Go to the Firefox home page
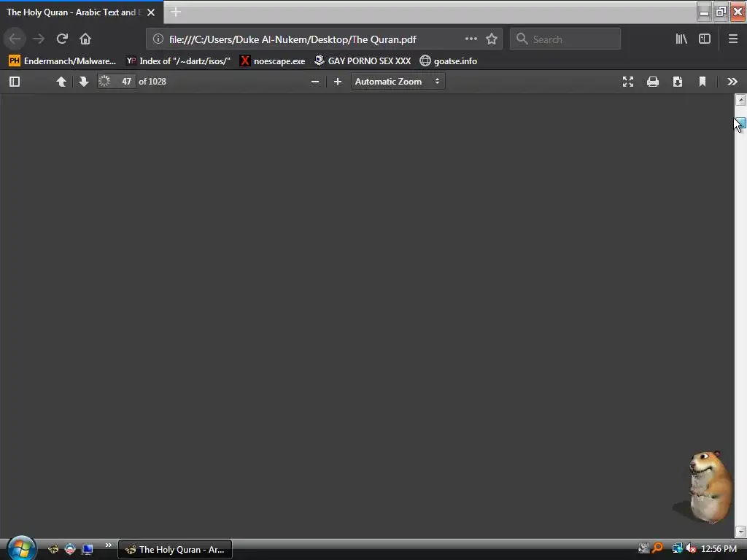 click(x=85, y=39)
